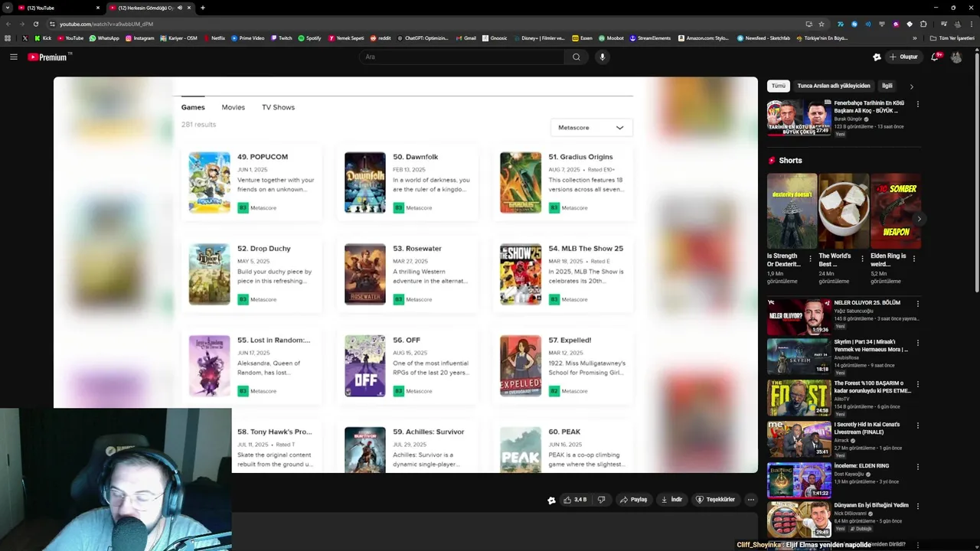
Task: Click the search magnifier button
Action: coord(577,57)
